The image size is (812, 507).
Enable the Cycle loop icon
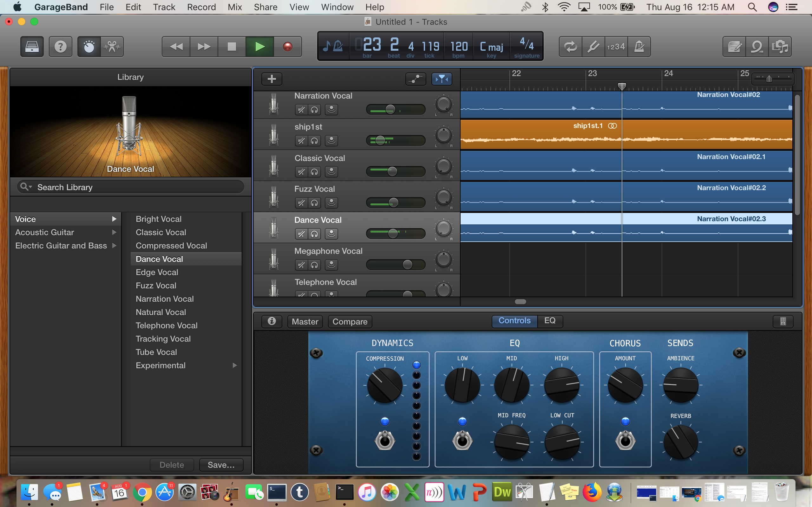pos(570,47)
